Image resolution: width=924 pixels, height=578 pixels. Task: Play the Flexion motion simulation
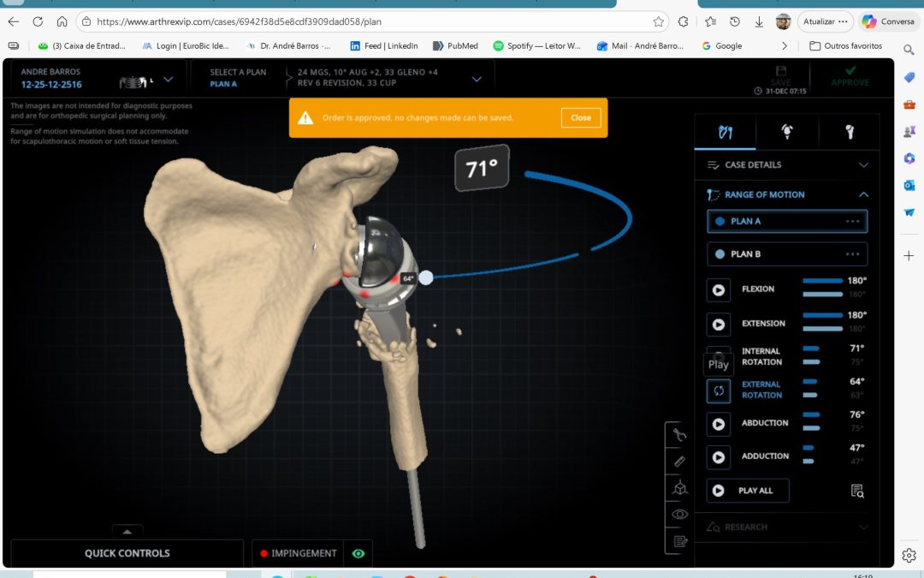(719, 290)
